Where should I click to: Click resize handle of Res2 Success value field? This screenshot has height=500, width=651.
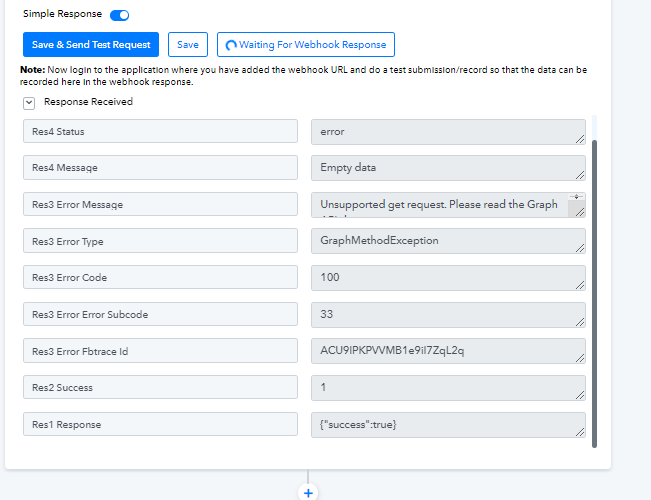[x=580, y=395]
